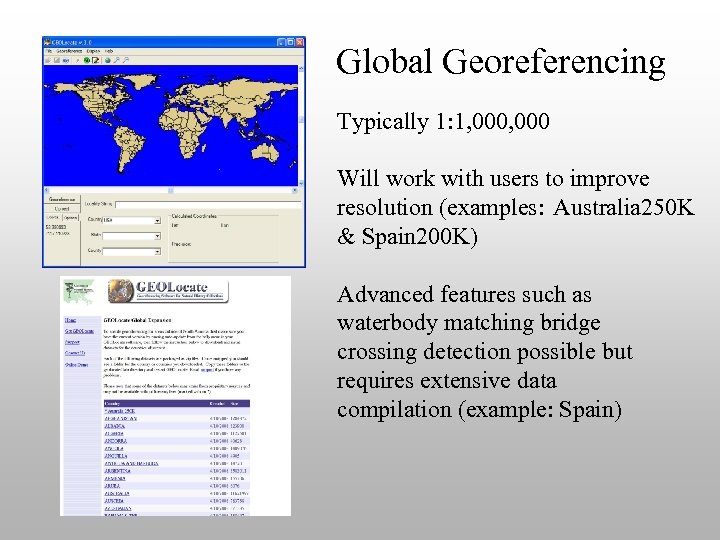The image size is (720, 540).
Task: Click the Albania country link
Action: tap(114, 426)
